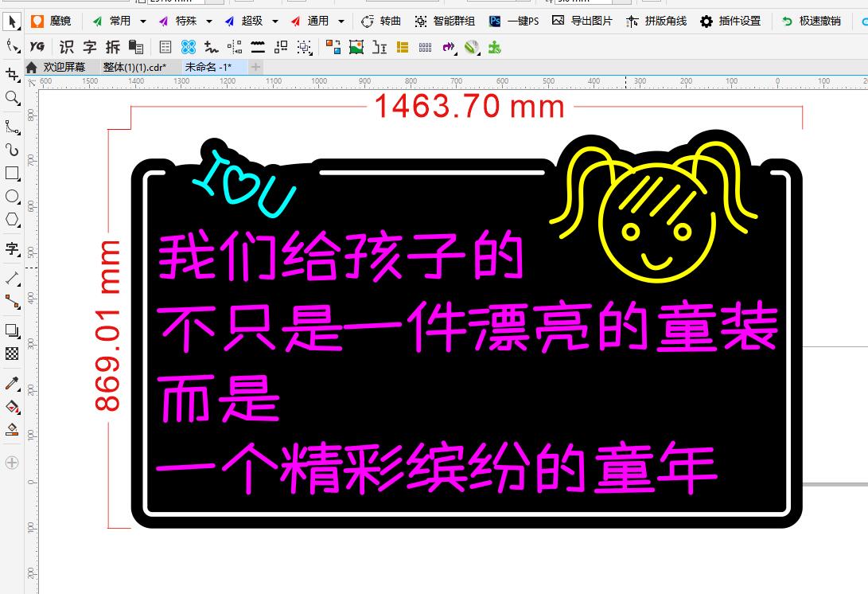Click the plus-with-squiggle curve icon
This screenshot has width=868, height=594.
[x=211, y=47]
